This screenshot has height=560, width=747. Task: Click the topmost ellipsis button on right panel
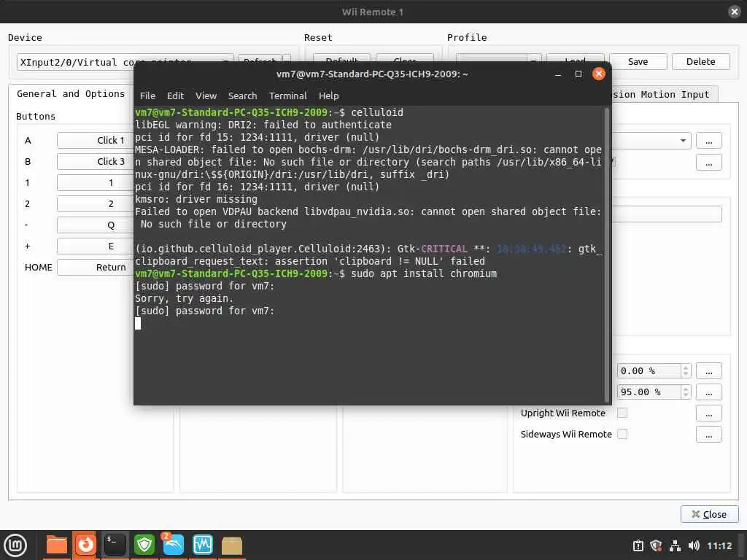point(709,141)
